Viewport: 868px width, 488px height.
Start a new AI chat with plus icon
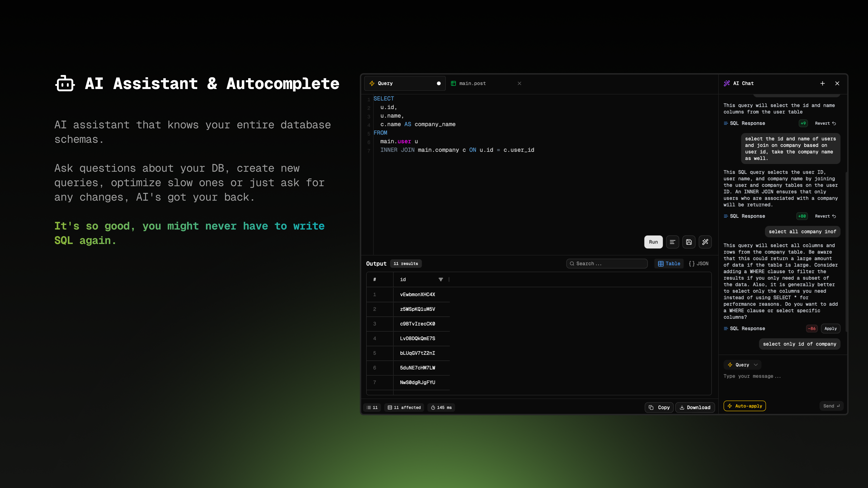[823, 83]
